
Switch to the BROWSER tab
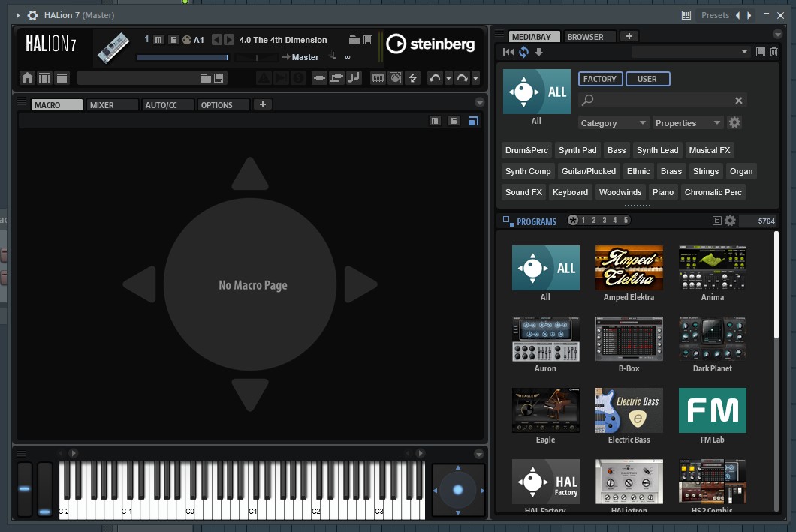[x=585, y=36]
